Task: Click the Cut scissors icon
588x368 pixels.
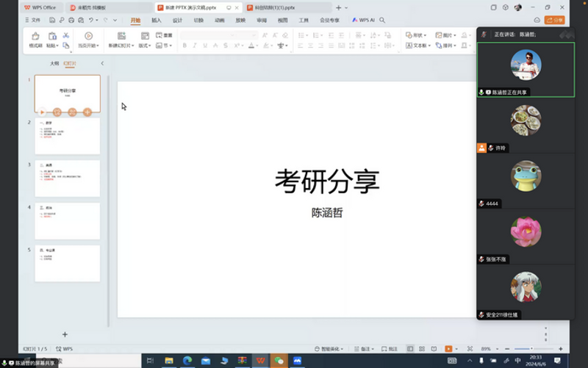Action: (66, 35)
